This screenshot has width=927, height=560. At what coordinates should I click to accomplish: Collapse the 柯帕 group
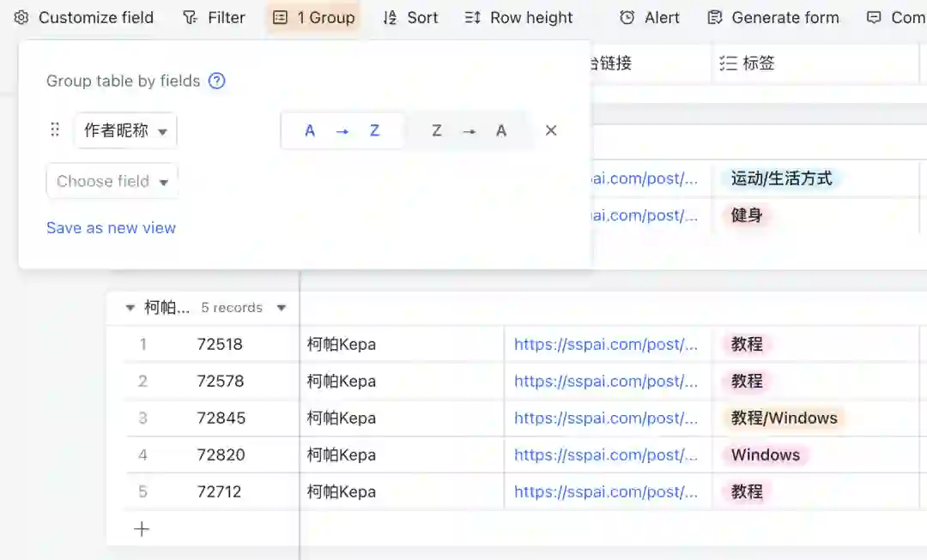coord(130,307)
